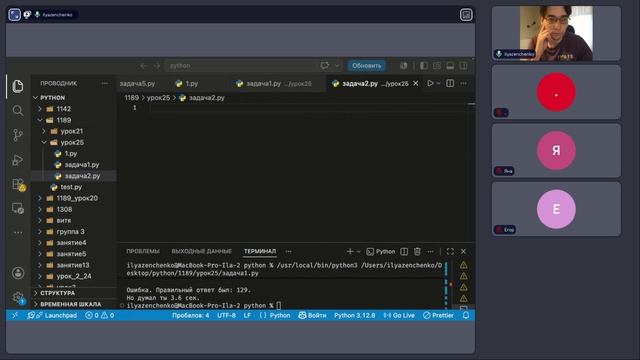Expand the СТРУКТУРА section

point(57,293)
